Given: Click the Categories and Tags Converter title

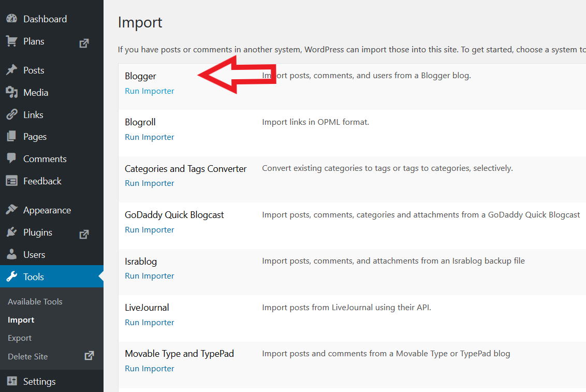Looking at the screenshot, I should click(x=186, y=169).
